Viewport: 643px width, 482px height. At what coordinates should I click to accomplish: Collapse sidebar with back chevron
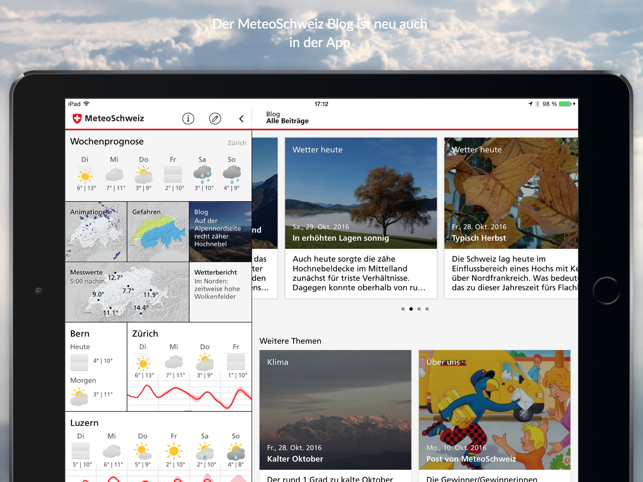click(x=242, y=119)
